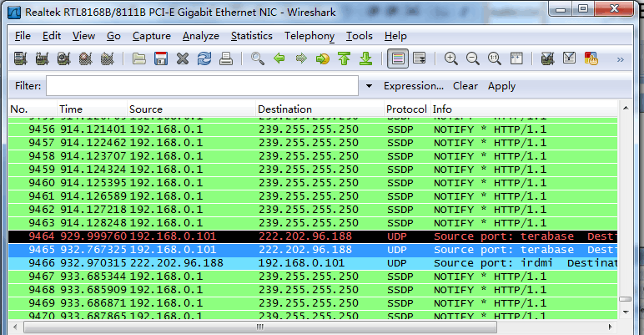This screenshot has height=335, width=644.
Task: Go to the first packet
Action: tap(344, 59)
